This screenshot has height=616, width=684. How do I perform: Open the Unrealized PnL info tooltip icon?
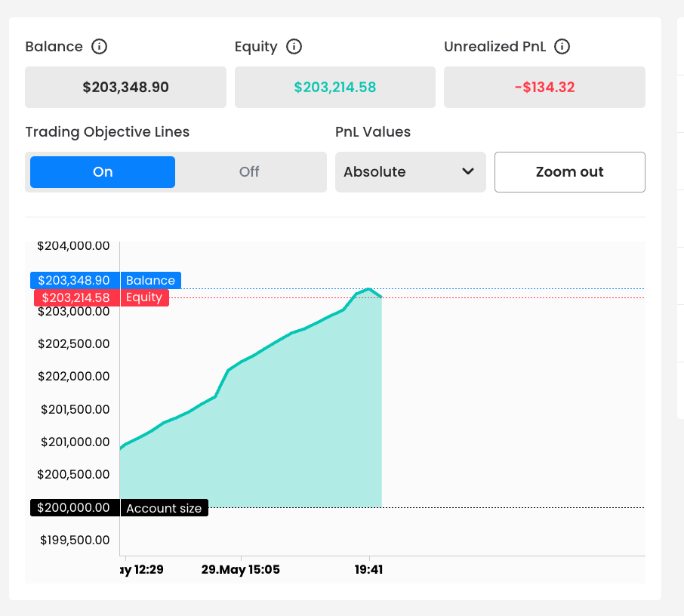[562, 47]
